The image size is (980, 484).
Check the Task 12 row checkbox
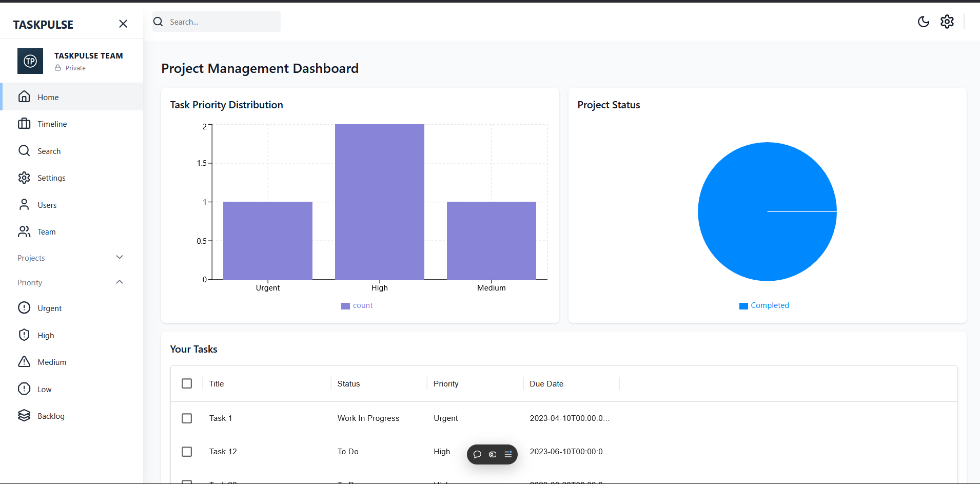click(x=187, y=452)
